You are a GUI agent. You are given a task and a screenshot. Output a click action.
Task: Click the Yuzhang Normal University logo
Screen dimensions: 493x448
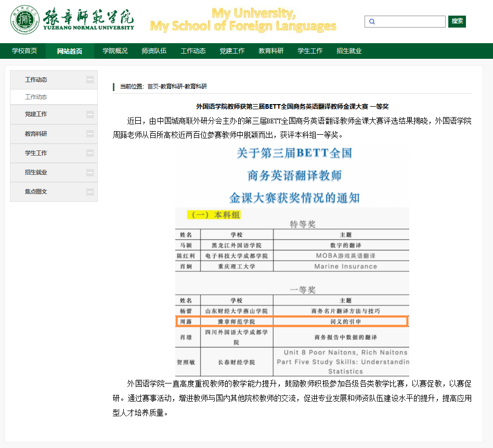(x=72, y=20)
